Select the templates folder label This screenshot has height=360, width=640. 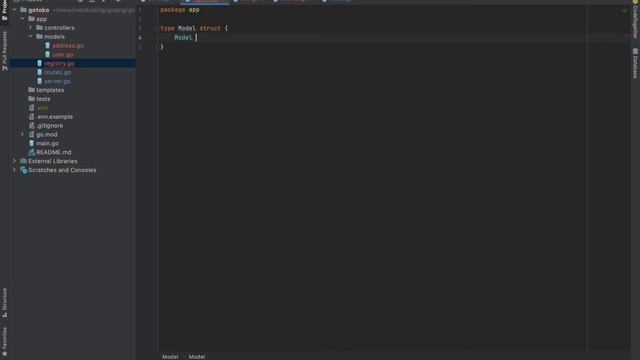click(x=50, y=90)
